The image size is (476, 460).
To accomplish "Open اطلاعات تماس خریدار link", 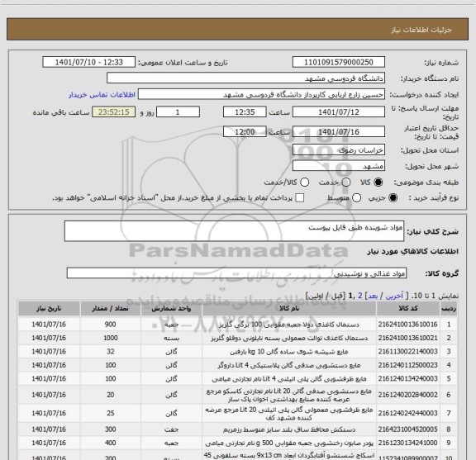I will coord(102,95).
